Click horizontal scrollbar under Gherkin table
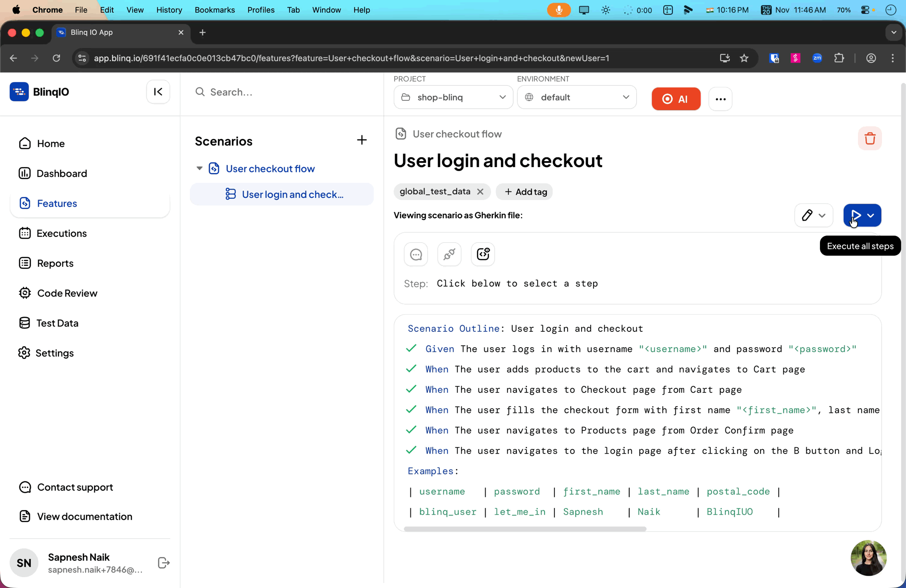 (x=525, y=529)
